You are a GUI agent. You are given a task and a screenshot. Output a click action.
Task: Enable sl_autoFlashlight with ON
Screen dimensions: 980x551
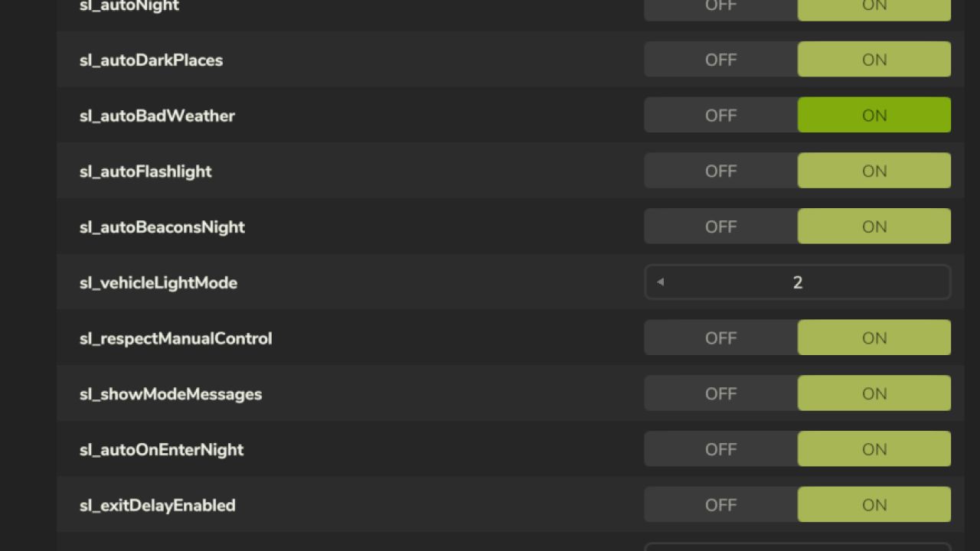874,171
